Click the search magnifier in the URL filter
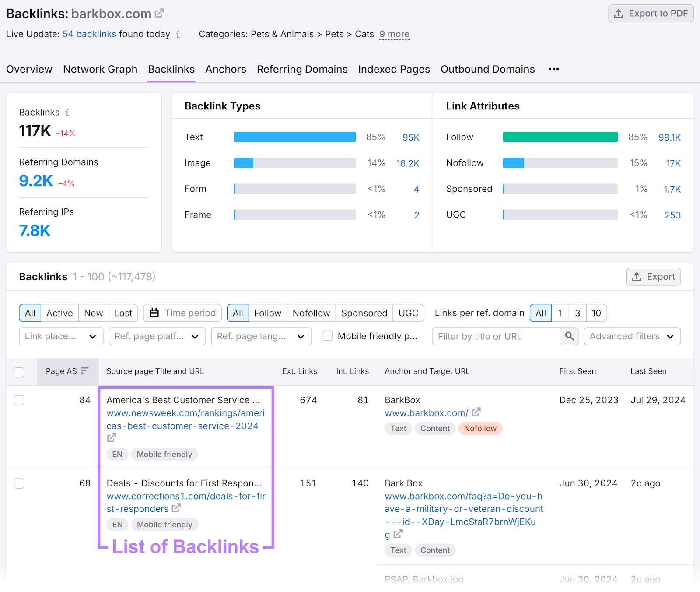The image size is (700, 592). tap(570, 336)
